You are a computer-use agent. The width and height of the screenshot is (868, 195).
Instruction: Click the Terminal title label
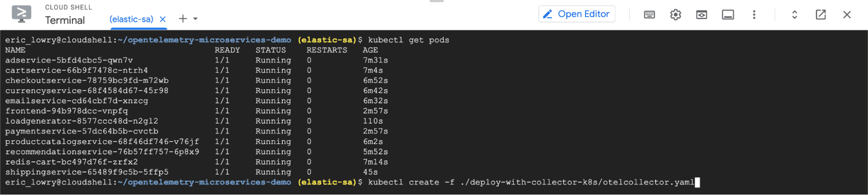tap(65, 20)
